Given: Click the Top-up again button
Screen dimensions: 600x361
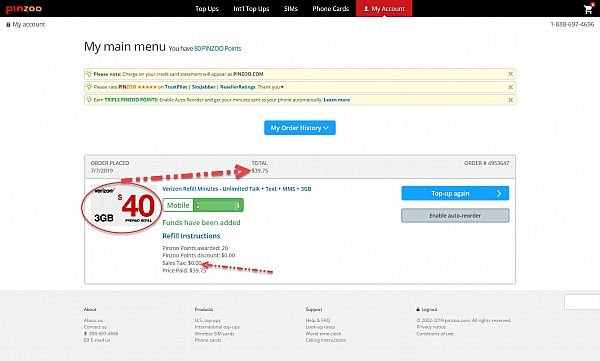Looking at the screenshot, I should point(455,193).
